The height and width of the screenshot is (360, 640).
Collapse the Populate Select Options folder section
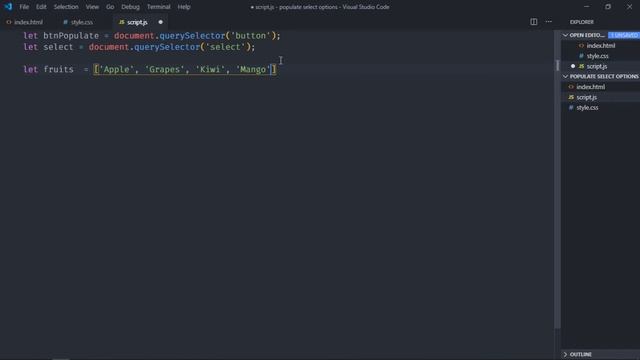601,76
